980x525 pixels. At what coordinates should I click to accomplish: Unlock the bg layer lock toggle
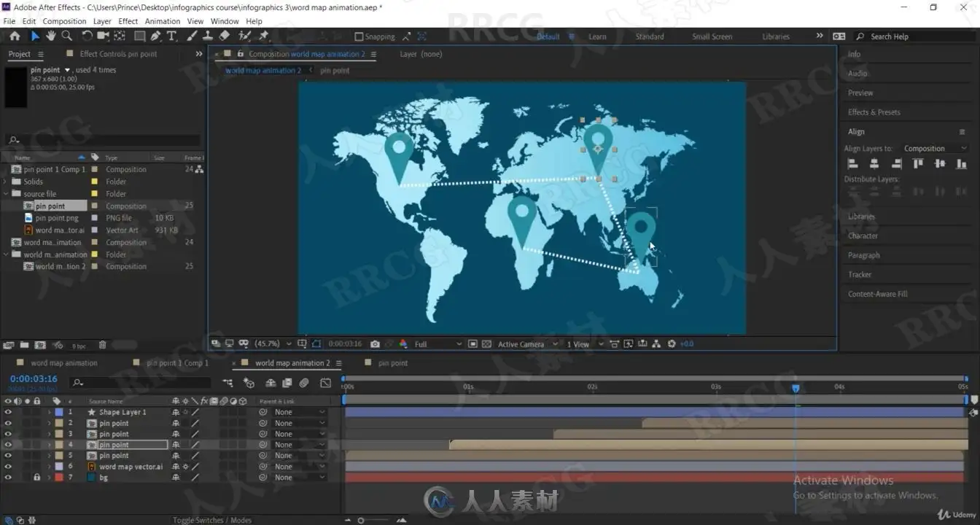click(x=36, y=478)
